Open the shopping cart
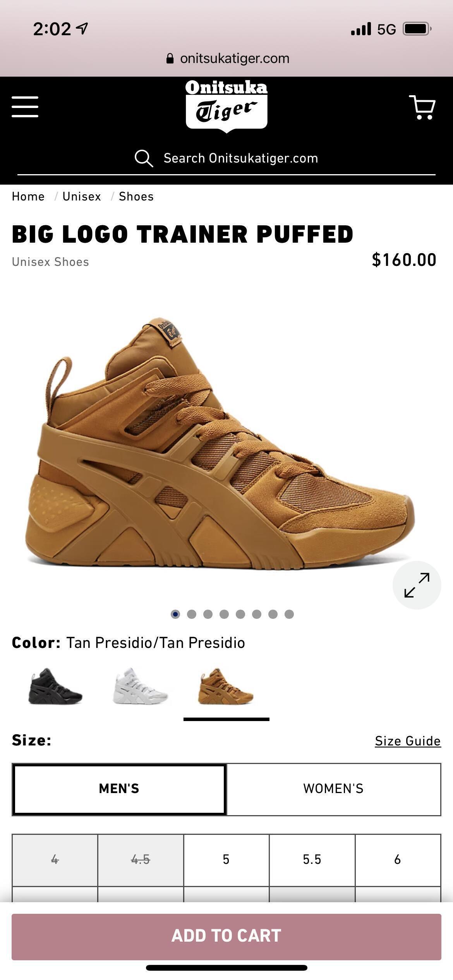 click(x=422, y=107)
